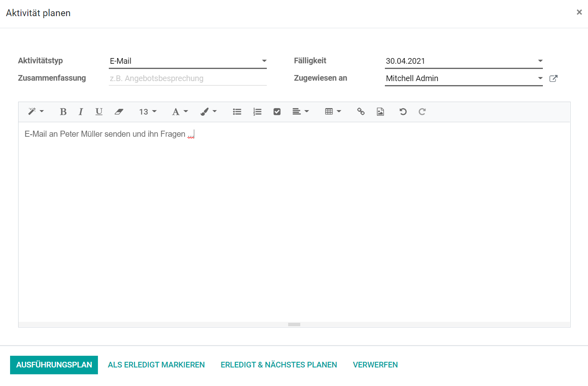
Task: Open the Zugewiesen an Mitchell Admin dropdown
Action: pyautogui.click(x=464, y=78)
